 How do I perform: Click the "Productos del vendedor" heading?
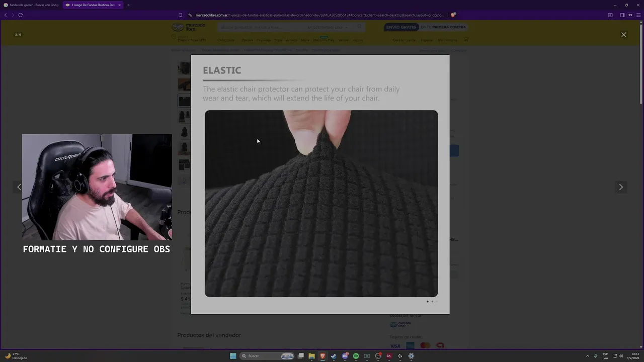coord(209,335)
